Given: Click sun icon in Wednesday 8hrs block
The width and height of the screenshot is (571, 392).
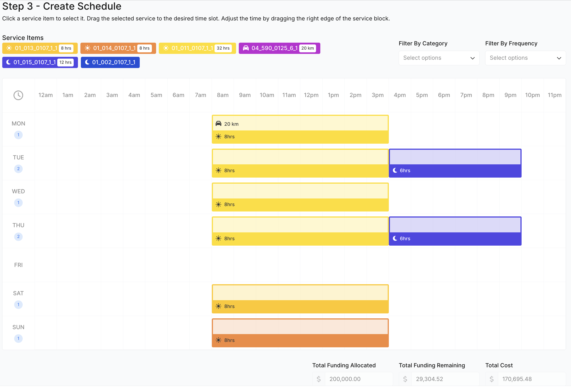Looking at the screenshot, I should [x=218, y=205].
